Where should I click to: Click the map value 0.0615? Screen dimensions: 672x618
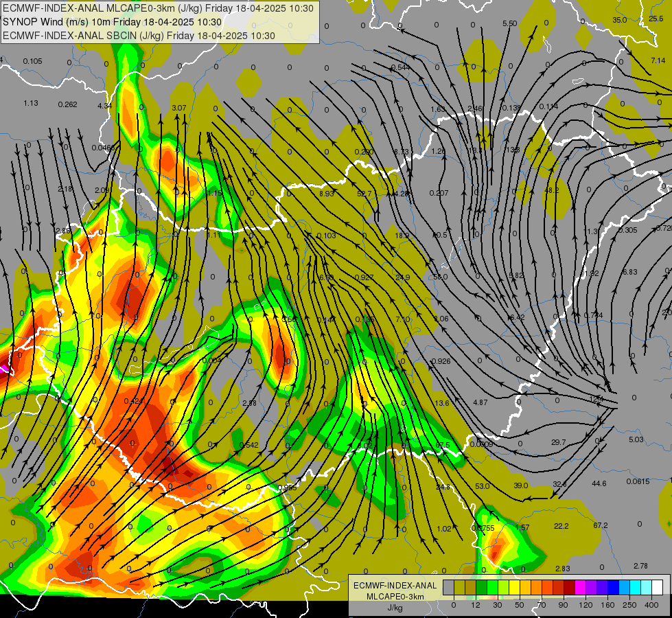coord(638,481)
